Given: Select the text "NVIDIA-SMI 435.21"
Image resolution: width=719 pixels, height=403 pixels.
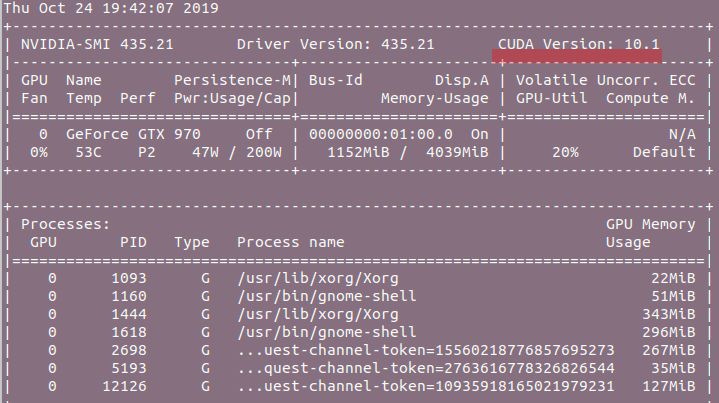Looking at the screenshot, I should tap(97, 44).
